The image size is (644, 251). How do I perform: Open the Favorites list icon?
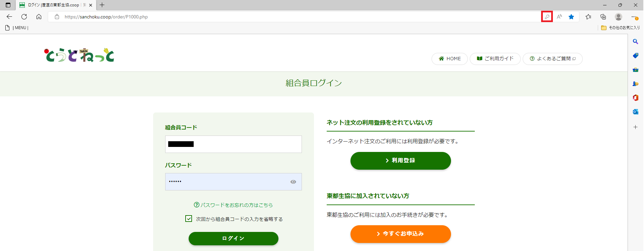(588, 17)
